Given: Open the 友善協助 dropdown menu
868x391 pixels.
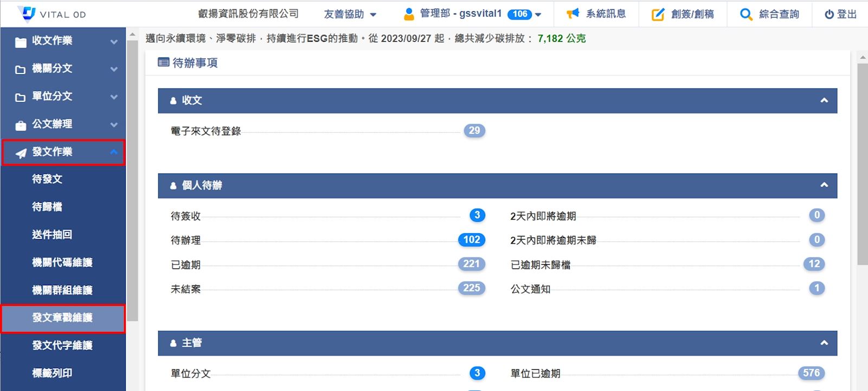Looking at the screenshot, I should point(350,15).
